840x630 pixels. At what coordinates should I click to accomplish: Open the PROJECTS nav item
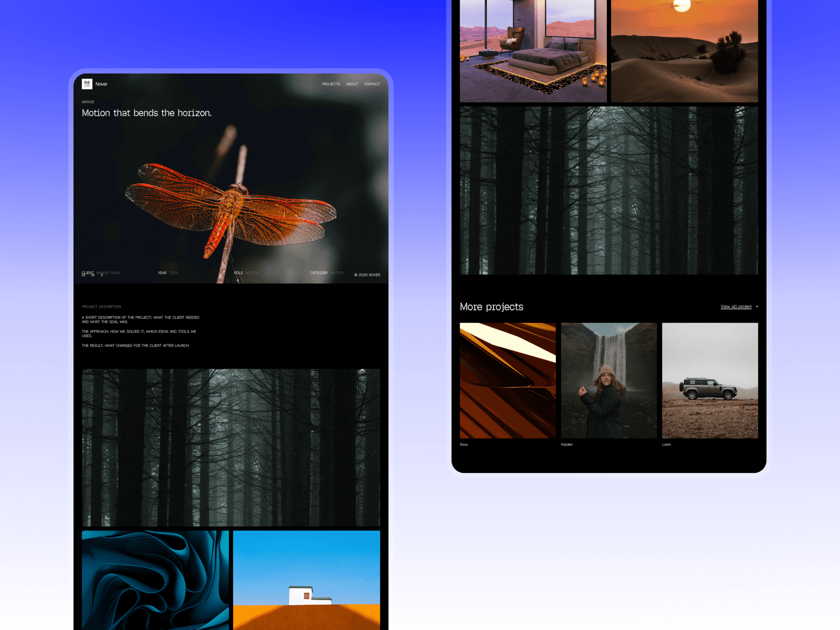click(331, 84)
